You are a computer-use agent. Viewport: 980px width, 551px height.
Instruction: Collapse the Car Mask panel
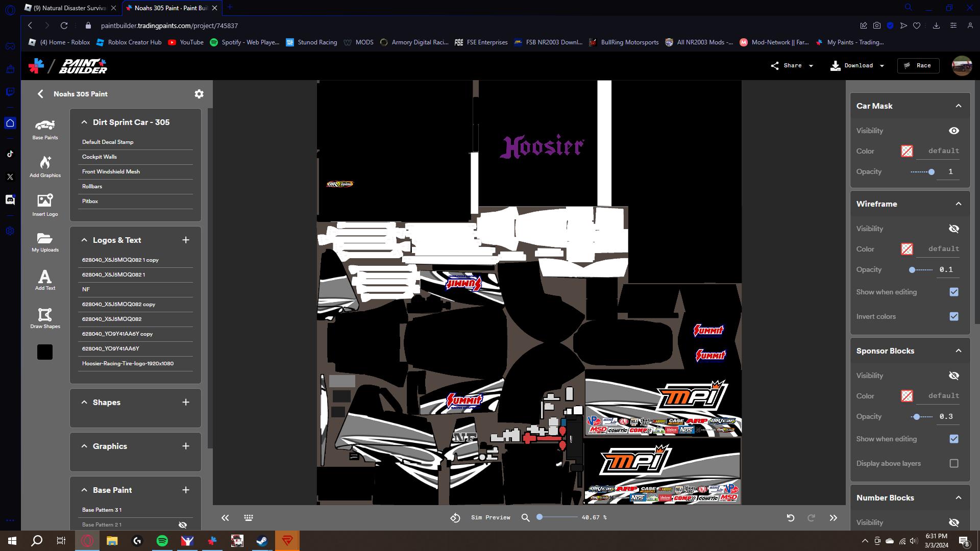[x=957, y=106]
